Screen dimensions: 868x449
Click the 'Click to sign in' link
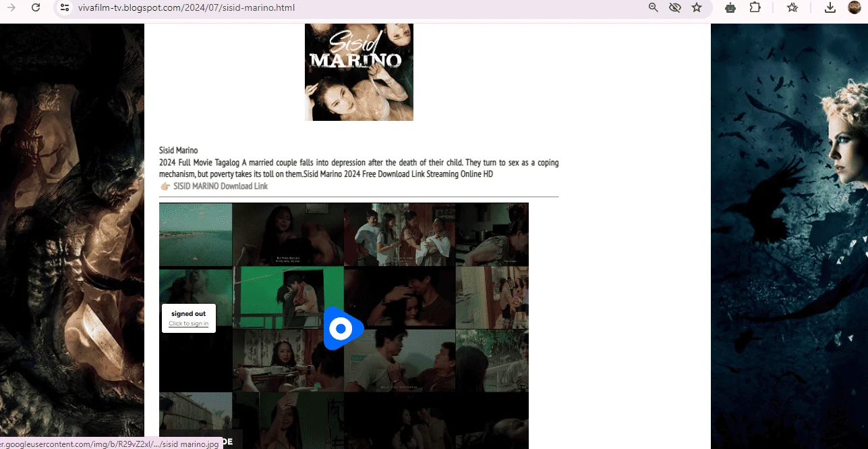tap(188, 324)
